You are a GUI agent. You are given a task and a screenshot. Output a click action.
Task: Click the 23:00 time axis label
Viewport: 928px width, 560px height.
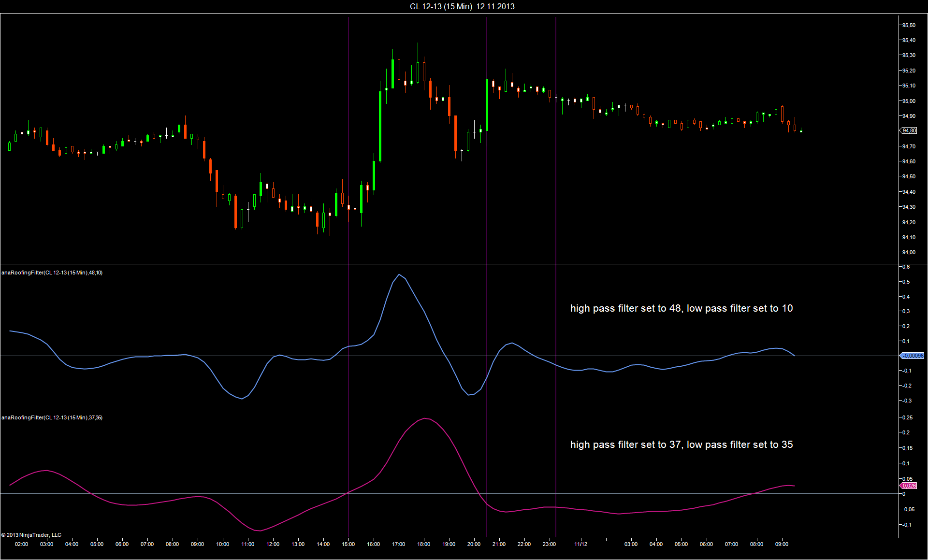click(550, 544)
